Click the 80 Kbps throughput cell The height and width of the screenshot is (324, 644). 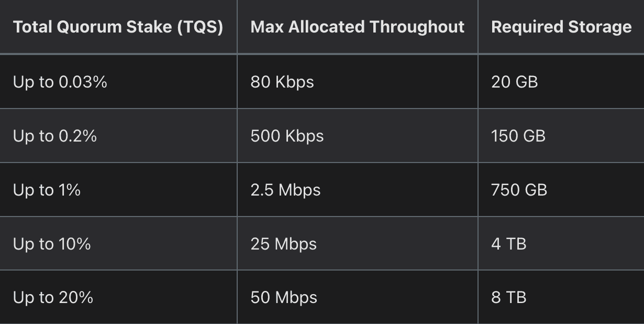[282, 82]
